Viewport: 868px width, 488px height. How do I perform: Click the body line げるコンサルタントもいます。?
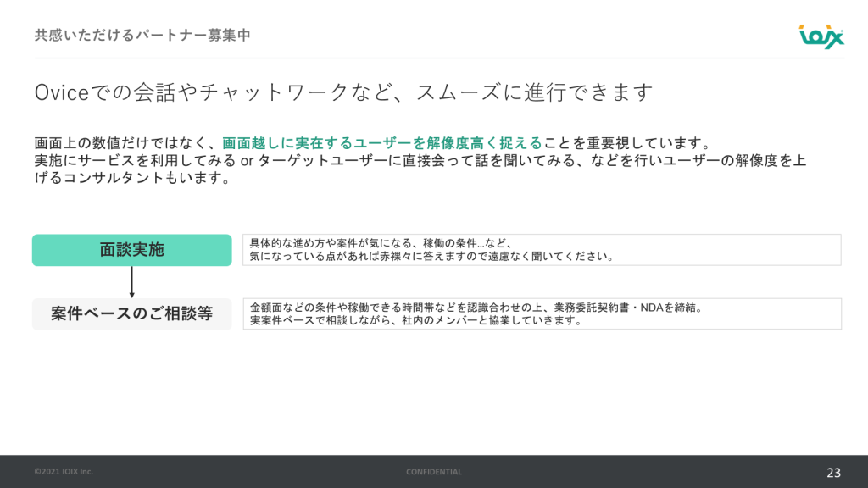pos(133,178)
